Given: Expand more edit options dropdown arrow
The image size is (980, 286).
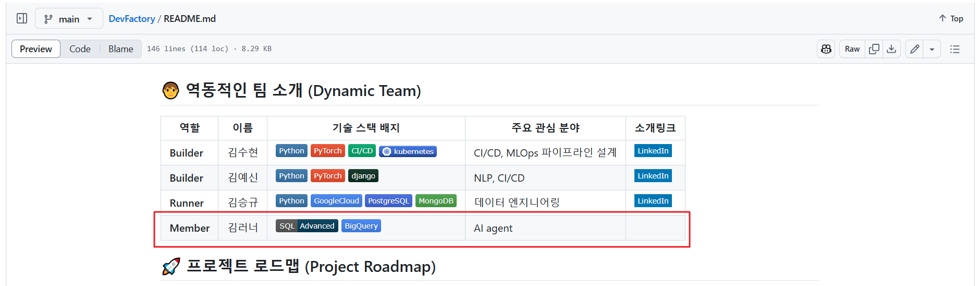Looking at the screenshot, I should (x=932, y=49).
